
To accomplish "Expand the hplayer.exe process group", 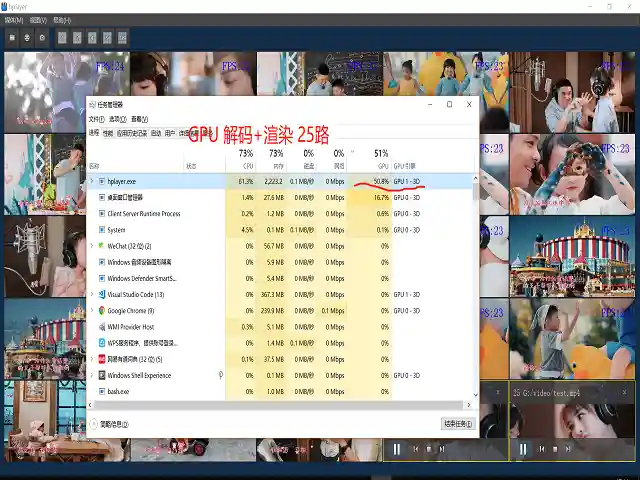I will (x=91, y=181).
